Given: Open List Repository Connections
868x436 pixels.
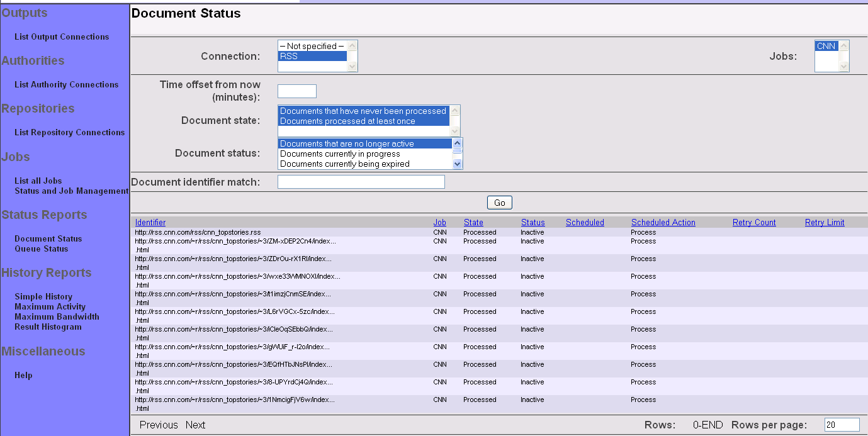Looking at the screenshot, I should (x=70, y=132).
